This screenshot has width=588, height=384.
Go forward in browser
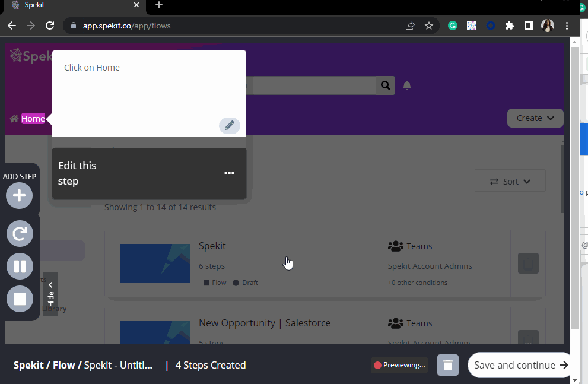point(31,26)
